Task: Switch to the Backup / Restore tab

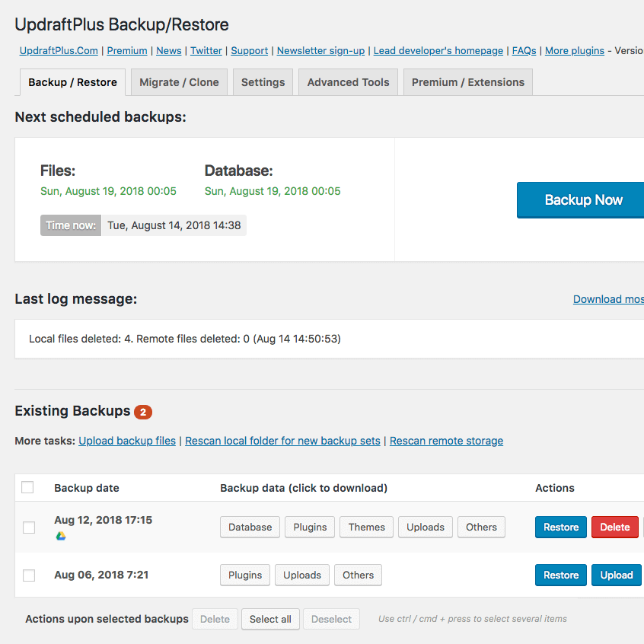Action: [72, 82]
